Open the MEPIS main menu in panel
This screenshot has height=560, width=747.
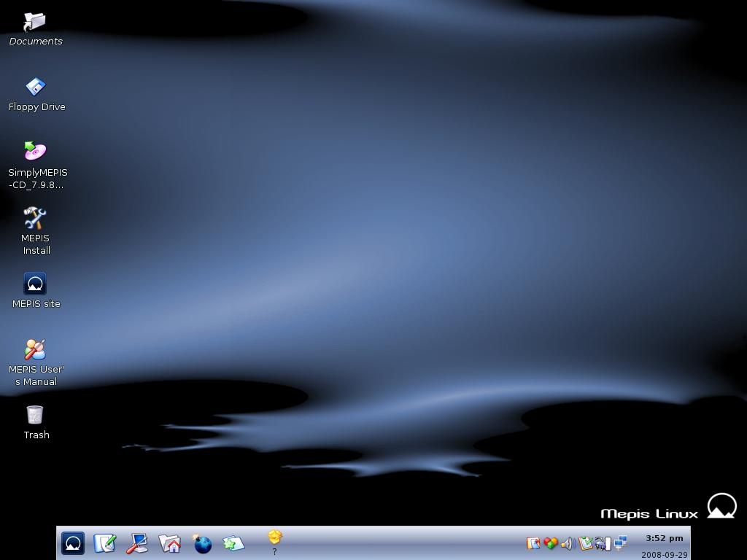(x=73, y=543)
